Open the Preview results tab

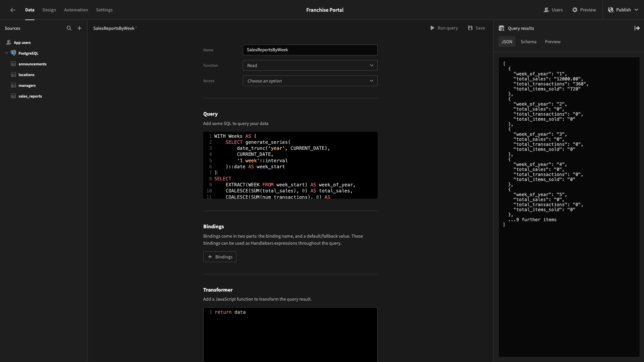point(552,42)
